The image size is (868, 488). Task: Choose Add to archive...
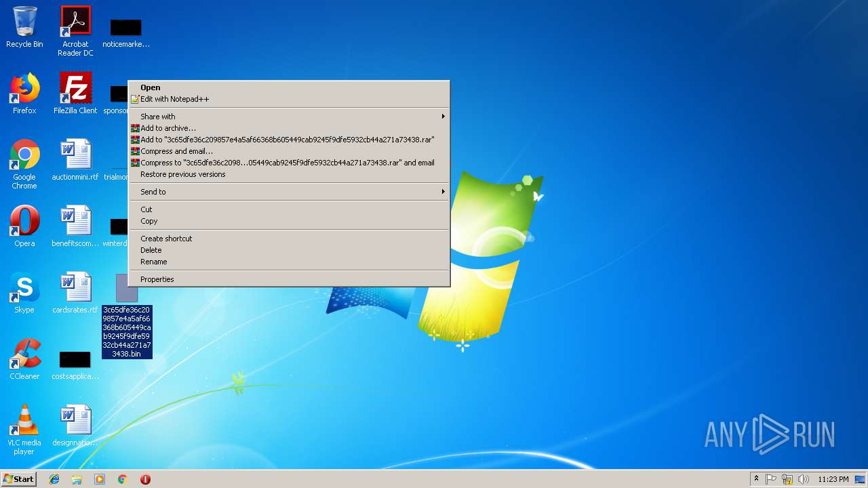[289, 128]
